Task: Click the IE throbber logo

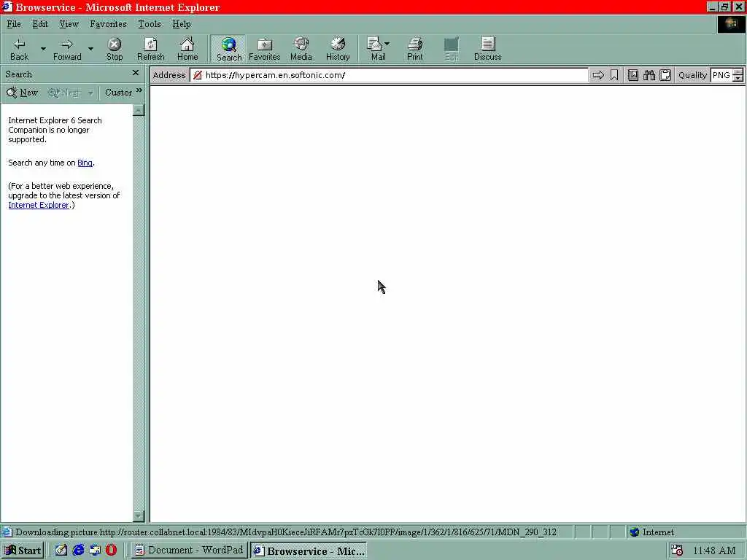Action: point(731,24)
